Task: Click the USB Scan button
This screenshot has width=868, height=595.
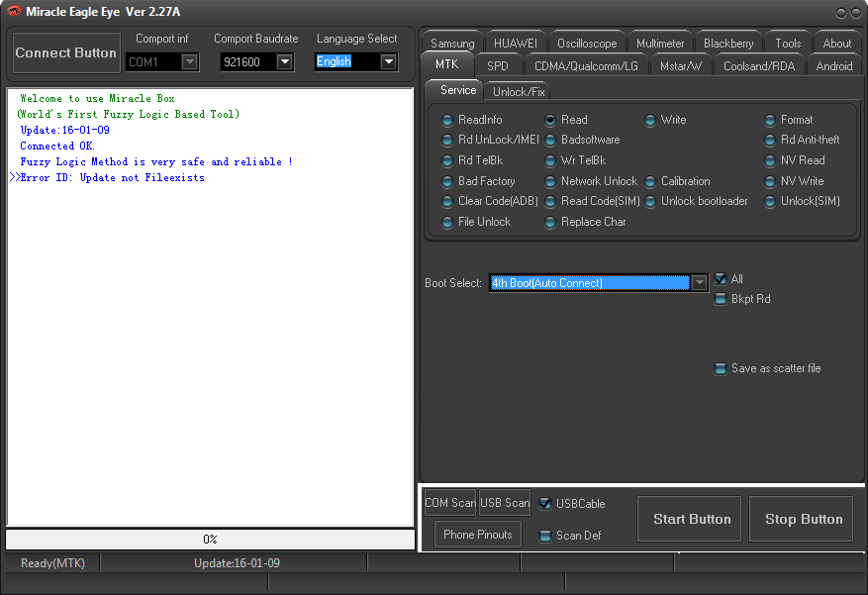Action: (x=505, y=503)
